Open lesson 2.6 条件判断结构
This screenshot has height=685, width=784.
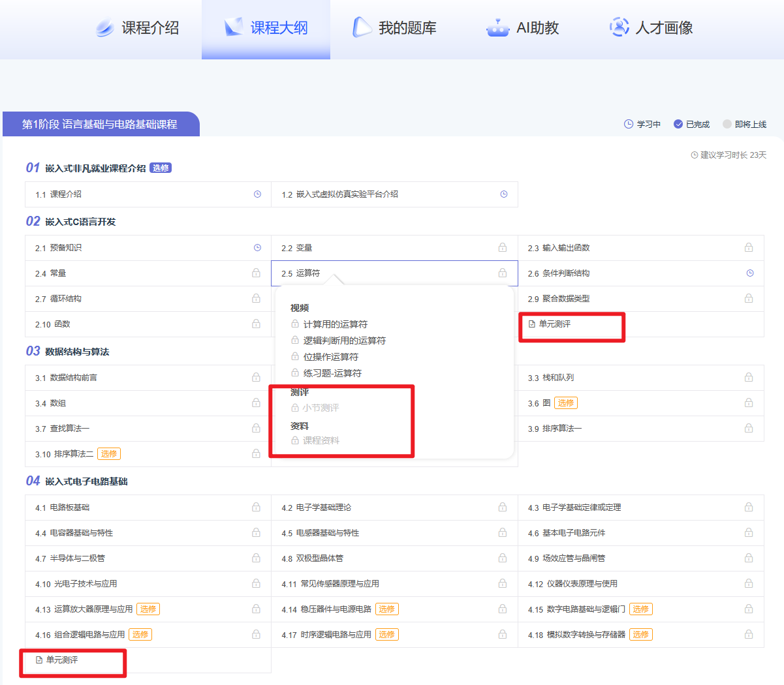(x=641, y=273)
